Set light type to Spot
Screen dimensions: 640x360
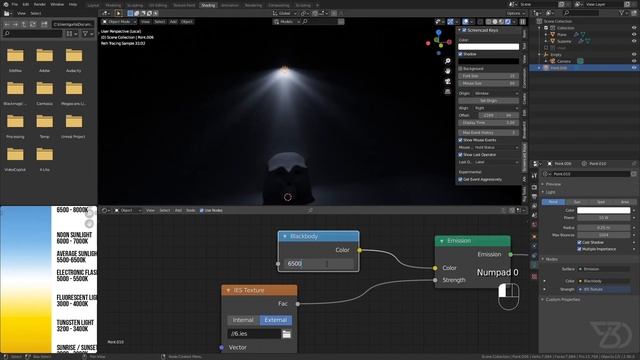(x=601, y=202)
